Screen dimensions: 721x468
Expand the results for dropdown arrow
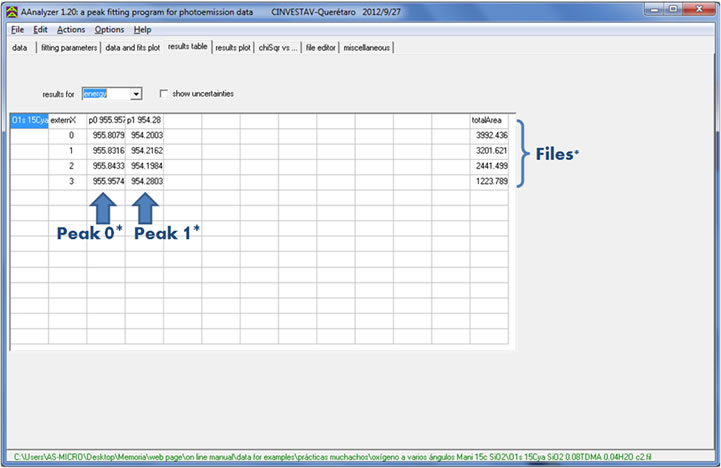point(136,94)
